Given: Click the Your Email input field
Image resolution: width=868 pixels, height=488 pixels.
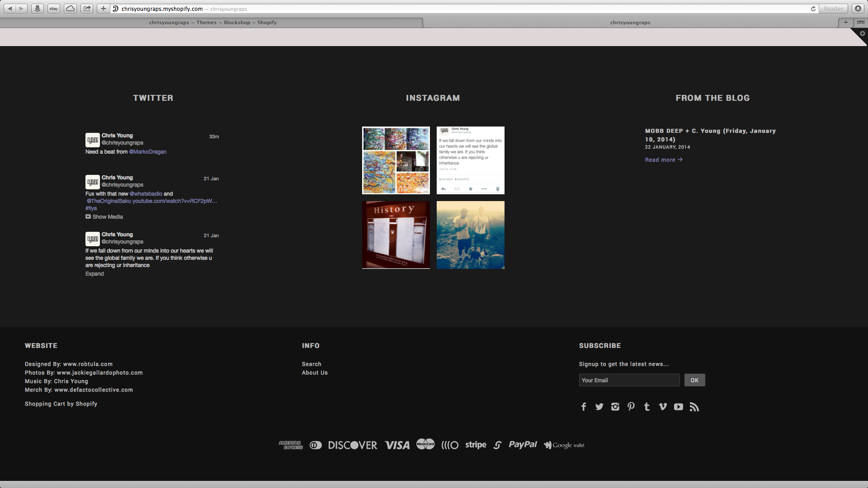Looking at the screenshot, I should pos(629,380).
